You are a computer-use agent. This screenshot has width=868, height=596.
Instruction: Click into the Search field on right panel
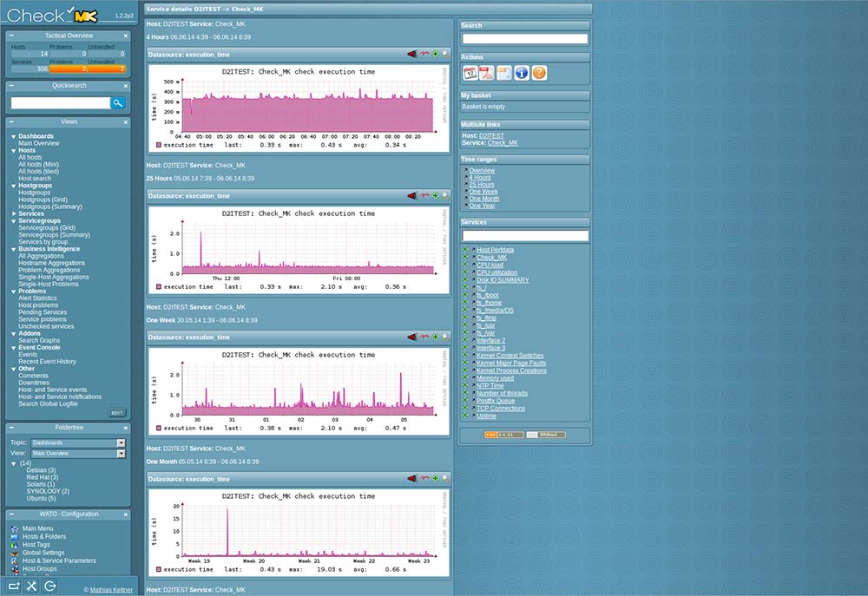click(525, 39)
